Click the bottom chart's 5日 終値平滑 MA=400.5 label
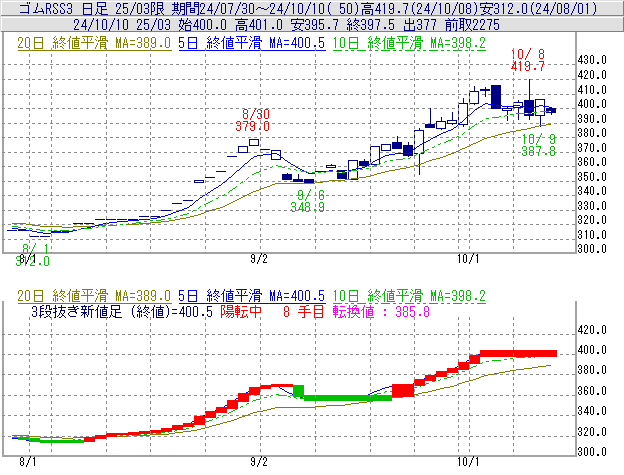 (252, 296)
